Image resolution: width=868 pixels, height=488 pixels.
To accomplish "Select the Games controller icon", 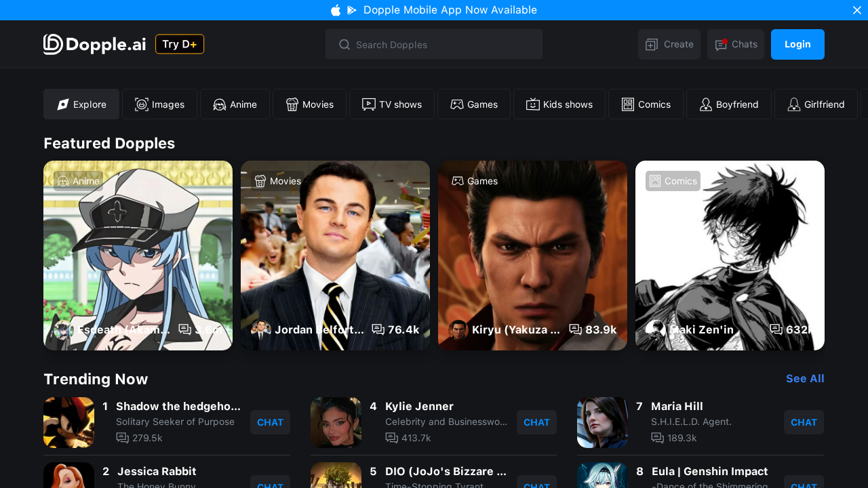I will pyautogui.click(x=456, y=104).
